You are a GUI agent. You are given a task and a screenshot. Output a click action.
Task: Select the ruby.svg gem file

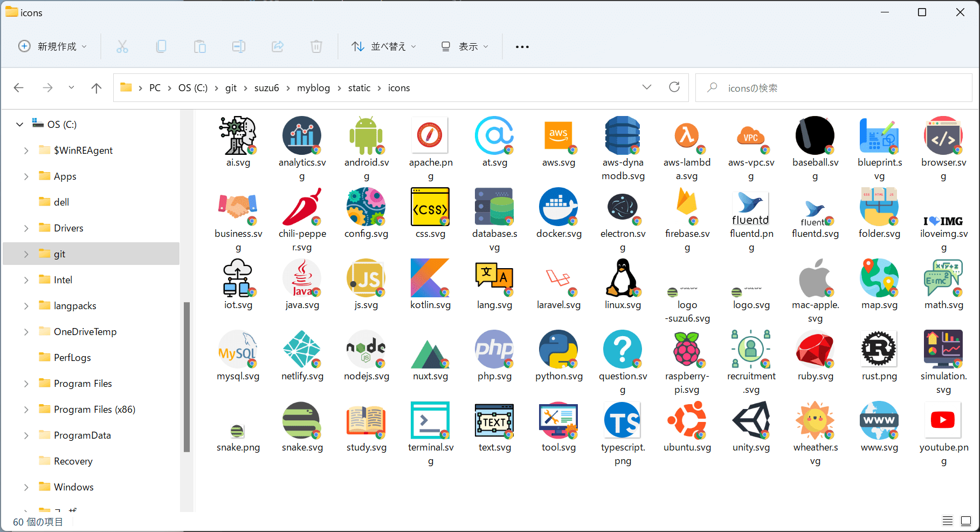tap(815, 356)
